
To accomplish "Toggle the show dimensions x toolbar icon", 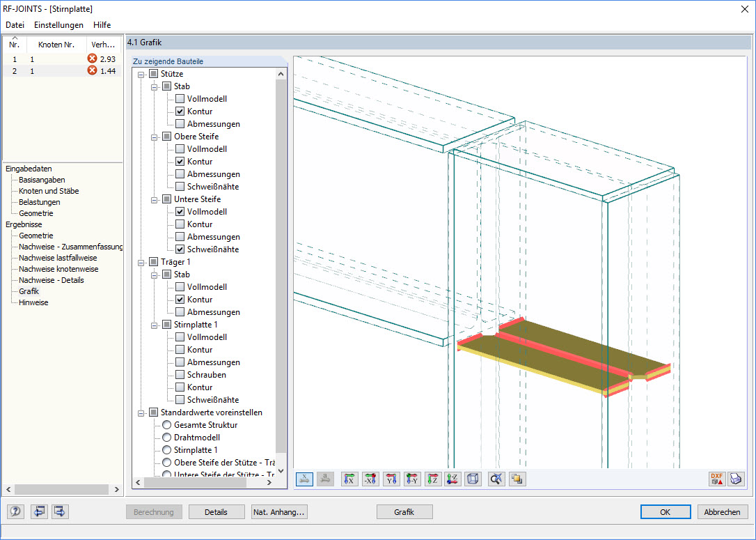I will click(304, 479).
